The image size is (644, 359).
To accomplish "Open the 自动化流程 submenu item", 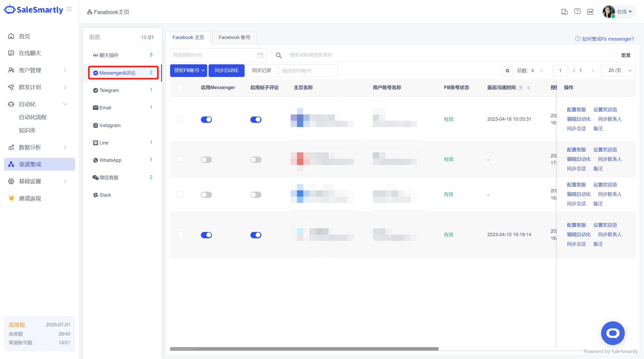I will (x=33, y=117).
